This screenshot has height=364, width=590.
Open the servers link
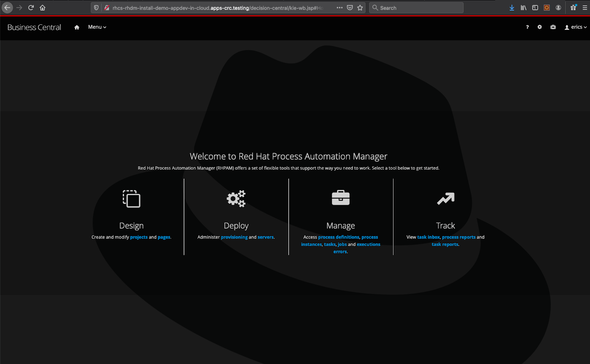[265, 237]
